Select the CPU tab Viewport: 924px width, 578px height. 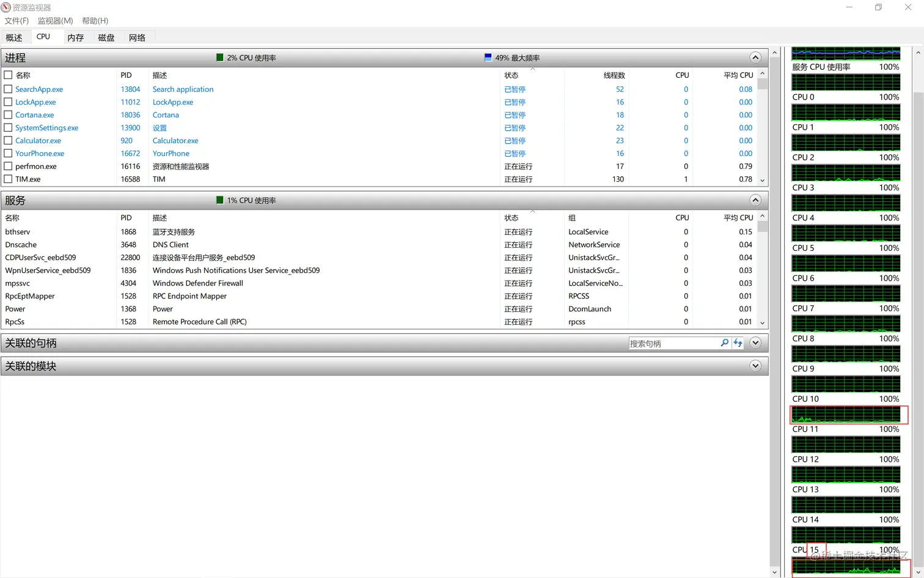click(43, 37)
